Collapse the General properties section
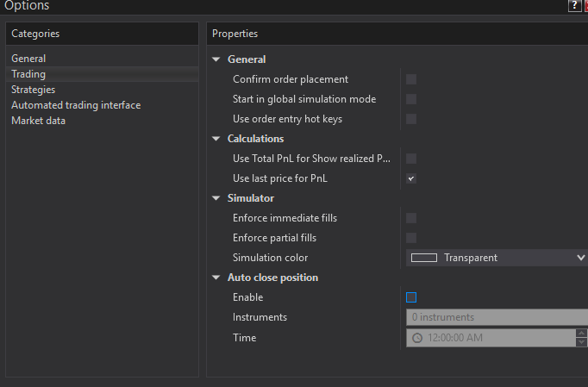Viewport: 588px width, 387px height. point(216,59)
